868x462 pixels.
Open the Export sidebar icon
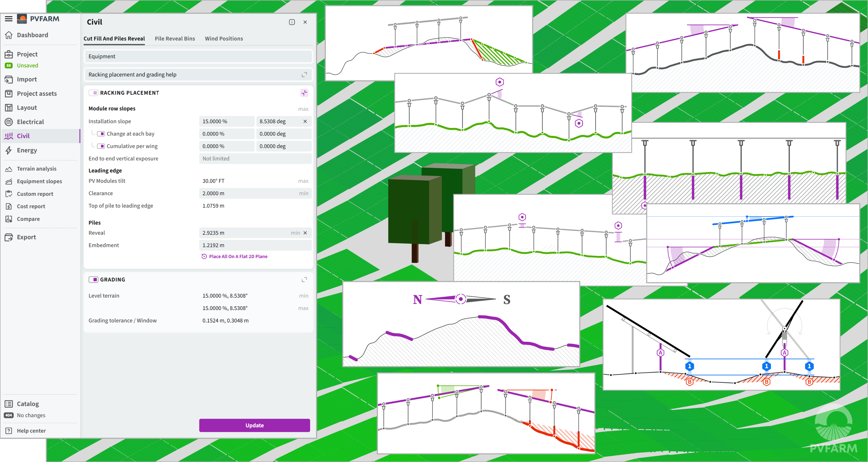tap(9, 237)
